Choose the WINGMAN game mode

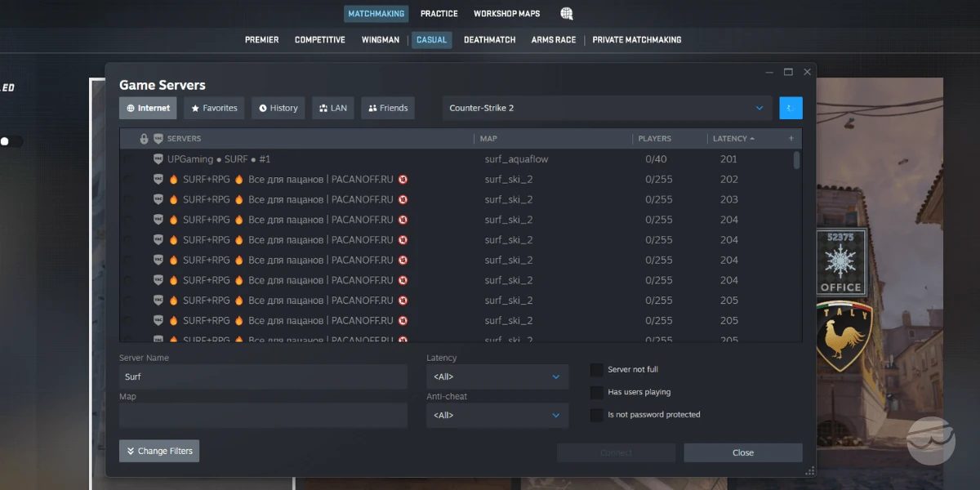click(x=381, y=40)
